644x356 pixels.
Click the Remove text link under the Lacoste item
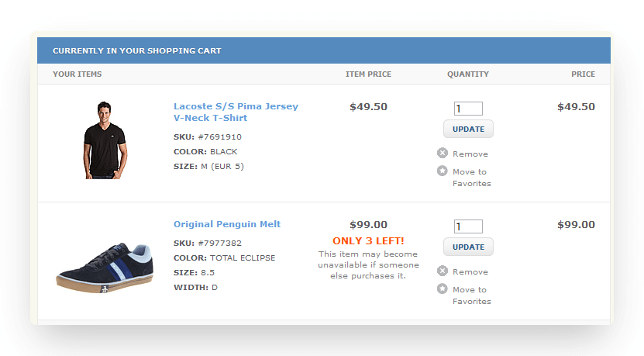click(x=470, y=154)
